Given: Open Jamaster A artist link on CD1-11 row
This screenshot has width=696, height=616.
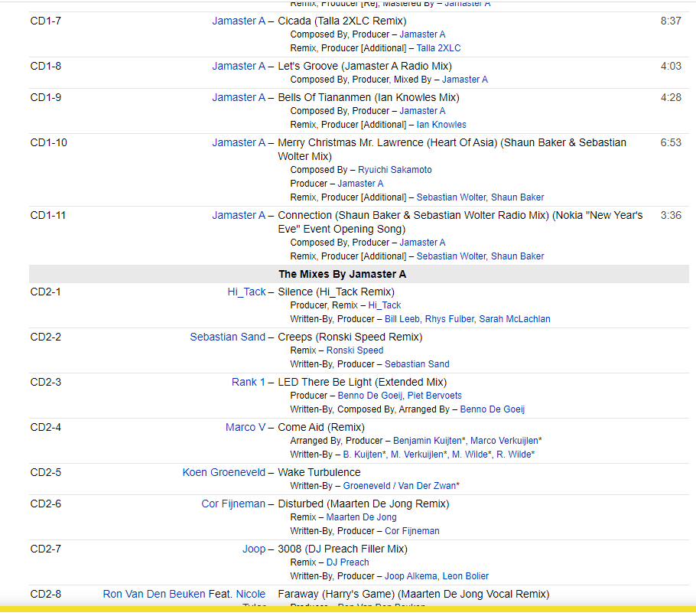Looking at the screenshot, I should (x=239, y=215).
